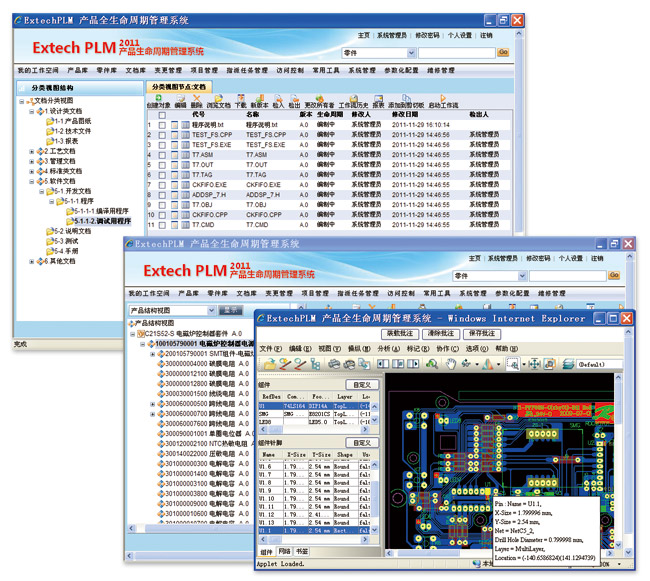
Task: Select the zoom area tool in PCB viewer
Action: click(513, 364)
